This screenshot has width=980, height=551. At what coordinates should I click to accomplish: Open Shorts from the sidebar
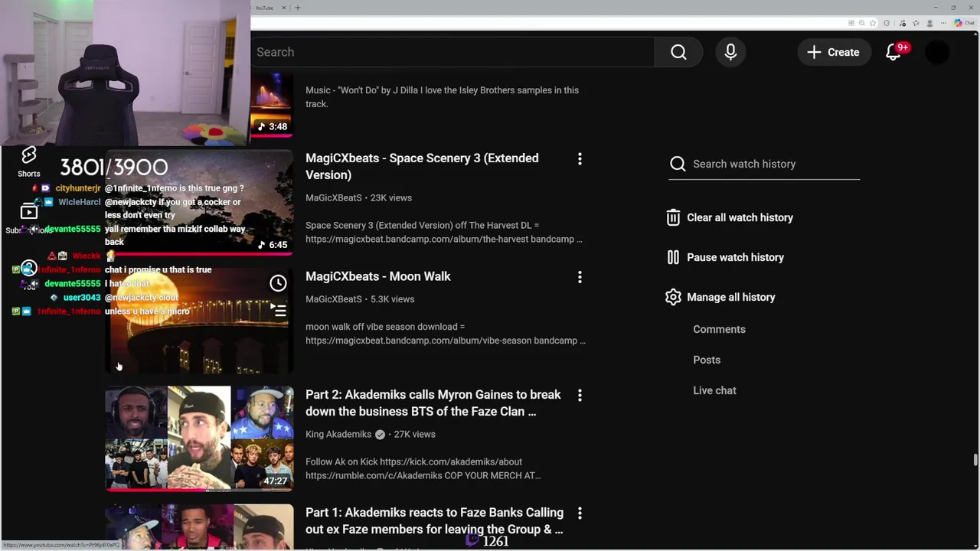[x=29, y=161]
